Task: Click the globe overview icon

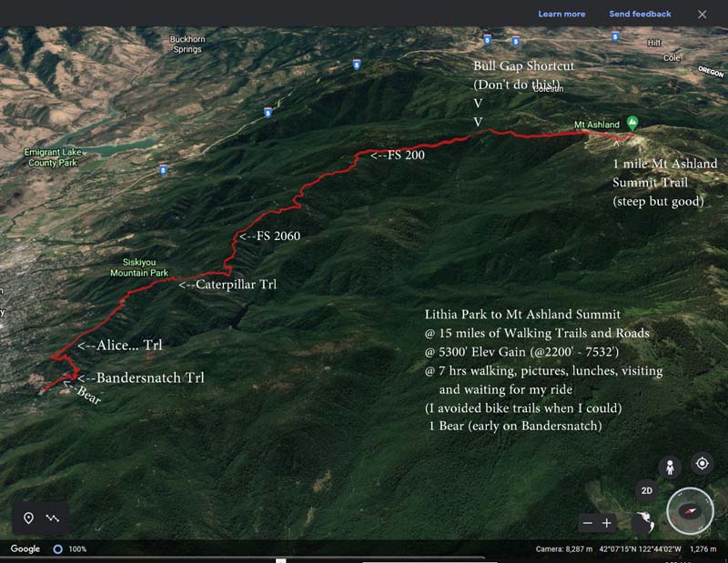Action: [x=643, y=523]
